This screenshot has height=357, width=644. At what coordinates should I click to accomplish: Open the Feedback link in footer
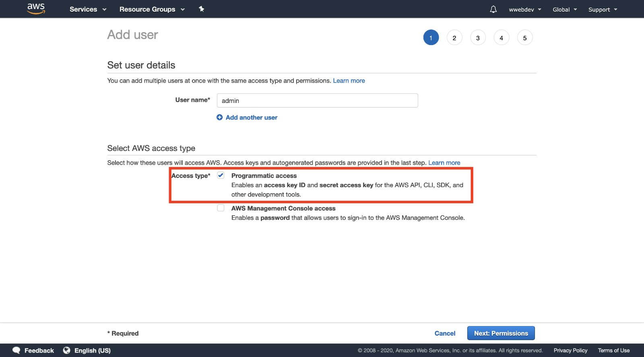coord(39,350)
